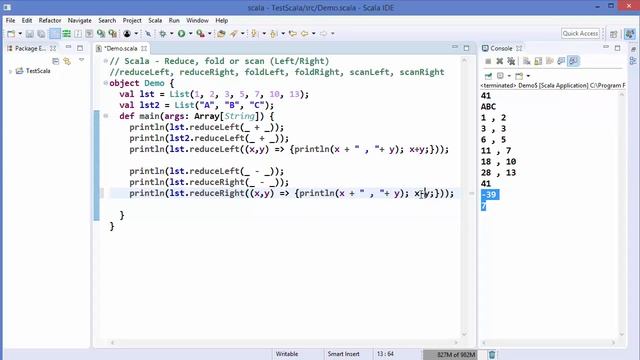Click Collapse All in Package Explorer
Screen dimensions: 640x360
click(56, 61)
